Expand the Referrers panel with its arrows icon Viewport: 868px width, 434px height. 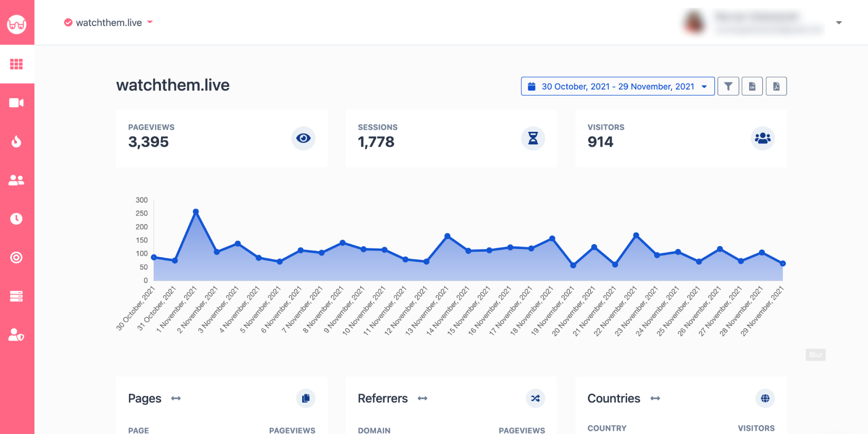click(423, 399)
